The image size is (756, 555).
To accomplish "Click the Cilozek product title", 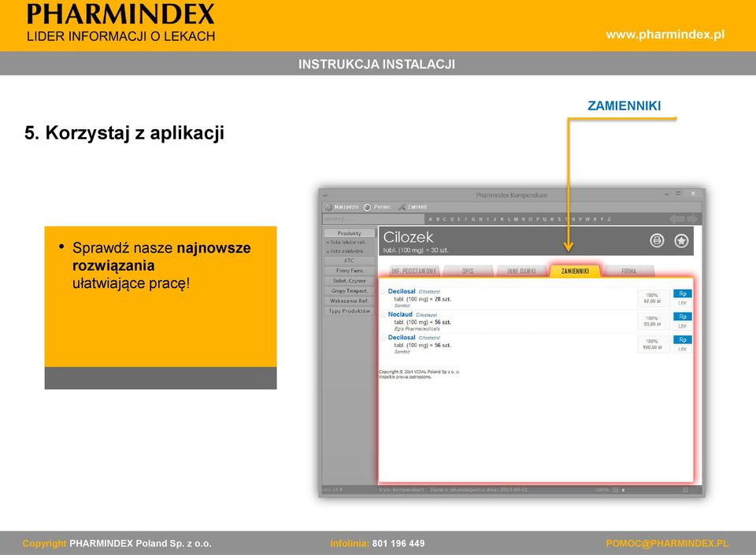I will coord(408,237).
